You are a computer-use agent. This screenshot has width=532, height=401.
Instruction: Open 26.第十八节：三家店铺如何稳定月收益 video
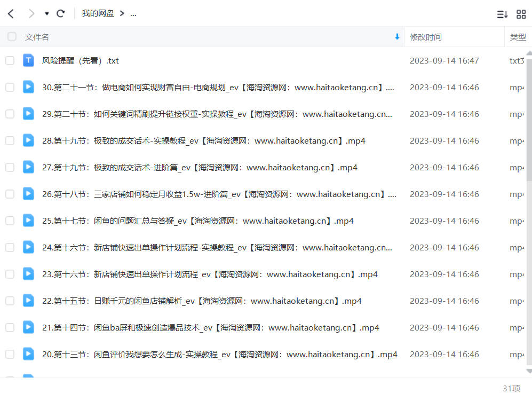coord(219,194)
